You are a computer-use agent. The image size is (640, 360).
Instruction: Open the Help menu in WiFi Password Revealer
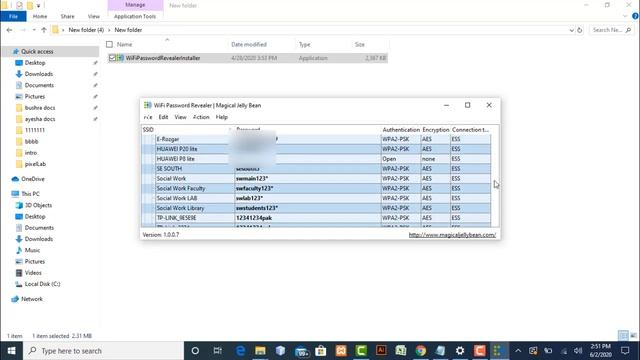click(222, 117)
